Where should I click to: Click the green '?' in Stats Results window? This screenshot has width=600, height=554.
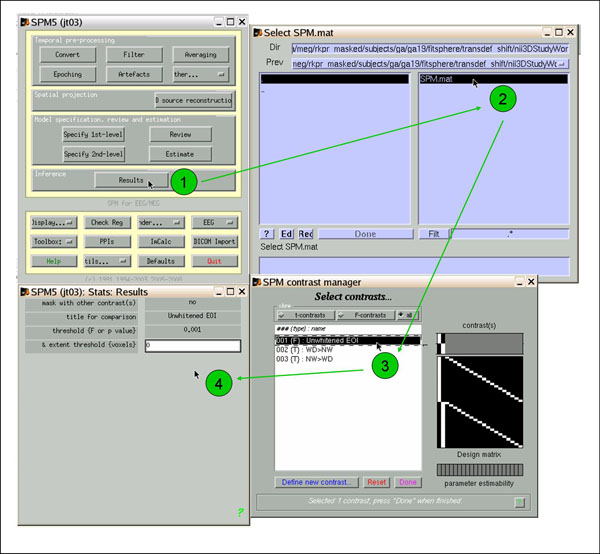[239, 512]
